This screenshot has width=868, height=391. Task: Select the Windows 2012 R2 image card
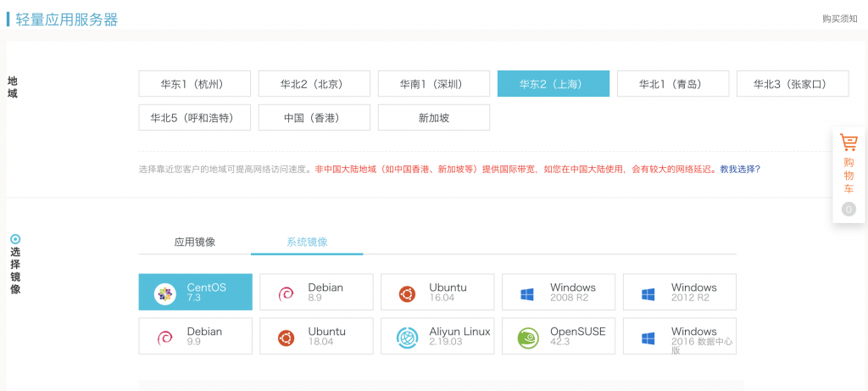[680, 292]
